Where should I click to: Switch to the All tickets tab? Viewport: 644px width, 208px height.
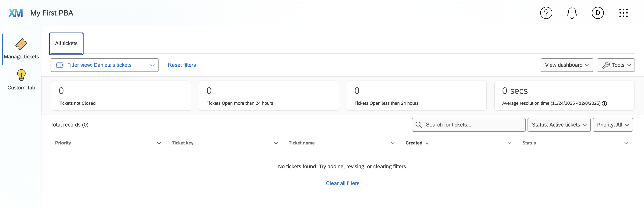point(66,43)
